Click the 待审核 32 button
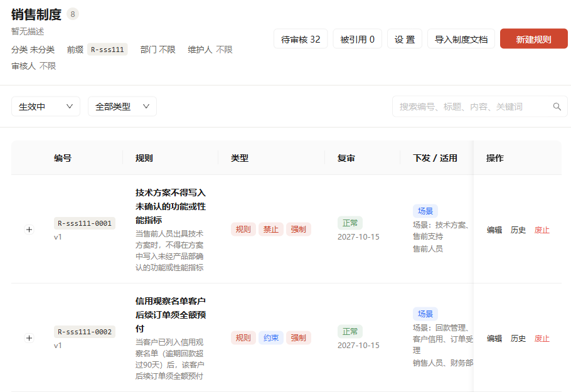The width and height of the screenshot is (571, 392). click(301, 39)
